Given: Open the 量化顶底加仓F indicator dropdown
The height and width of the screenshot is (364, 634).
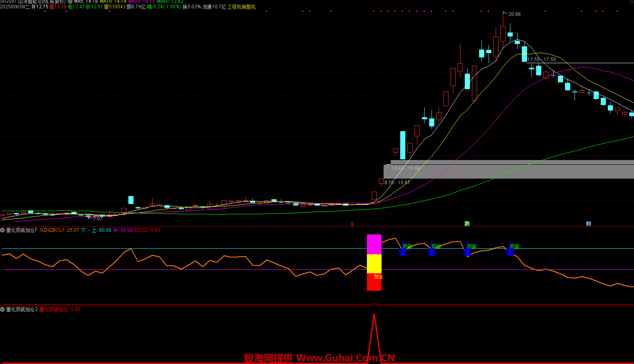Looking at the screenshot, I should tap(3, 230).
